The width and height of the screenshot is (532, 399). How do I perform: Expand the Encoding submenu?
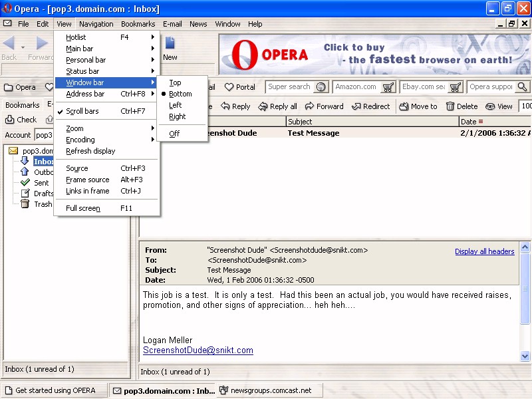click(107, 140)
